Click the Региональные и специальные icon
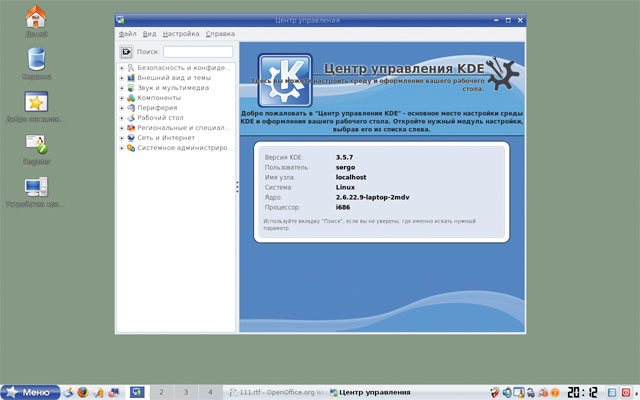Image resolution: width=640 pixels, height=400 pixels. click(131, 128)
